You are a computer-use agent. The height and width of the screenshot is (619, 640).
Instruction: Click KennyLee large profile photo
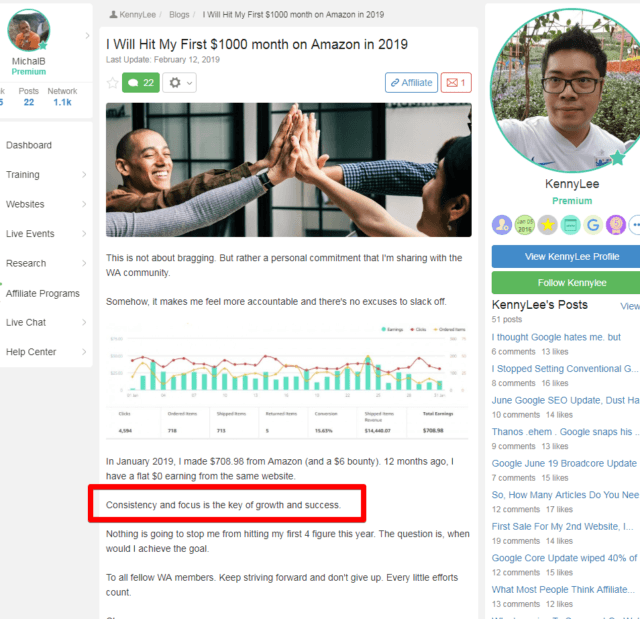(x=571, y=91)
